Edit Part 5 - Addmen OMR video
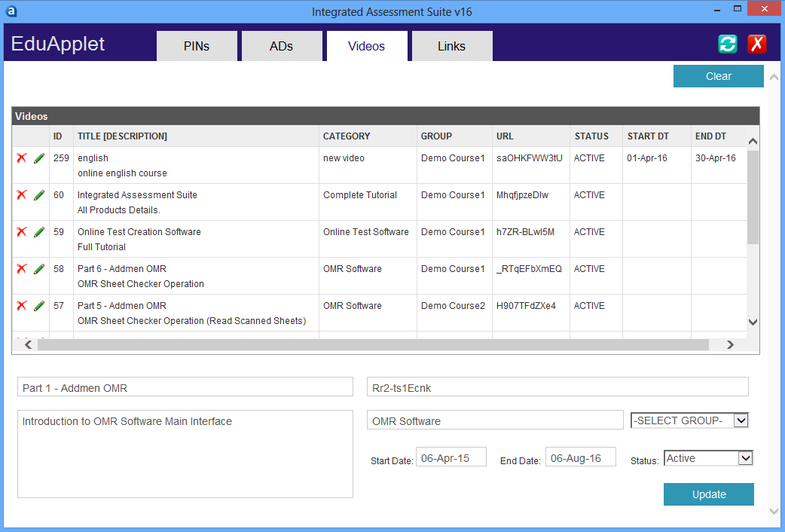785x532 pixels. [39, 306]
